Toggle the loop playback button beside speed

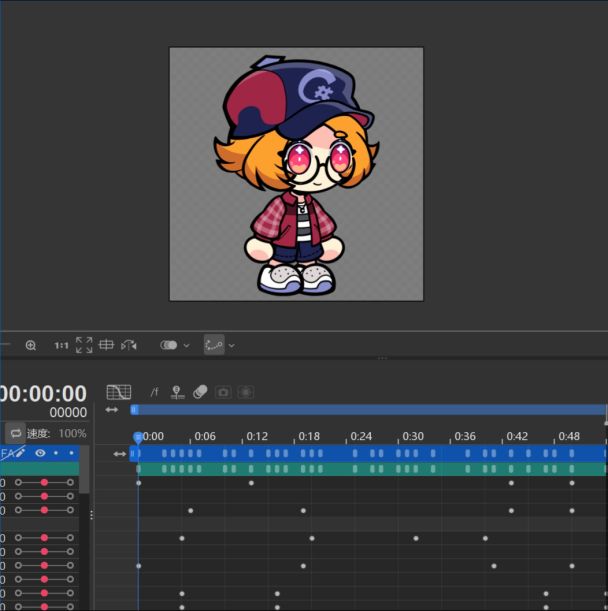point(16,434)
